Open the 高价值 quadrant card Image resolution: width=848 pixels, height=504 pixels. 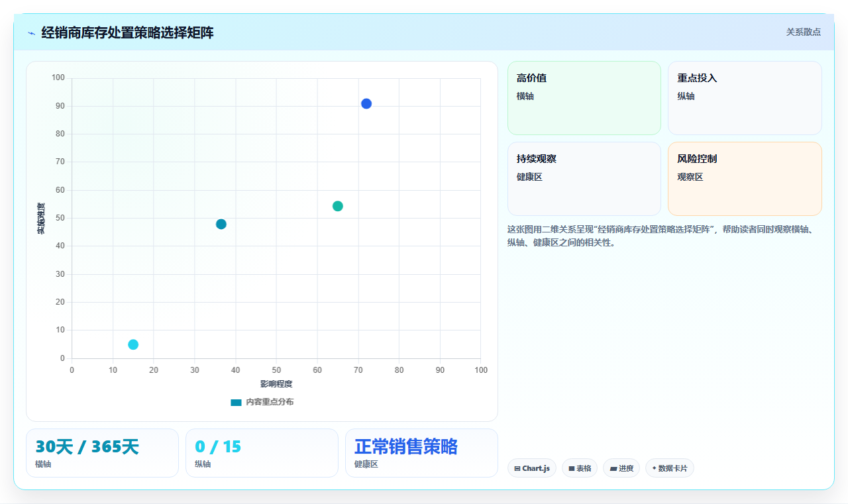coord(584,98)
